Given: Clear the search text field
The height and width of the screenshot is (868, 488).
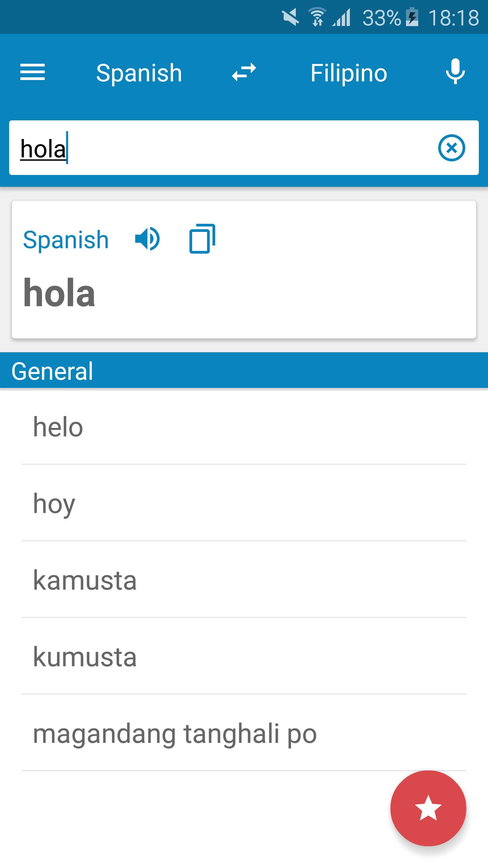Looking at the screenshot, I should click(451, 148).
